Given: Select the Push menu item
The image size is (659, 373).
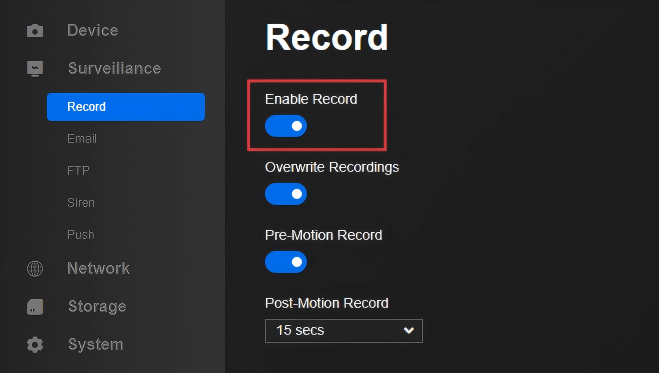Looking at the screenshot, I should point(81,234).
